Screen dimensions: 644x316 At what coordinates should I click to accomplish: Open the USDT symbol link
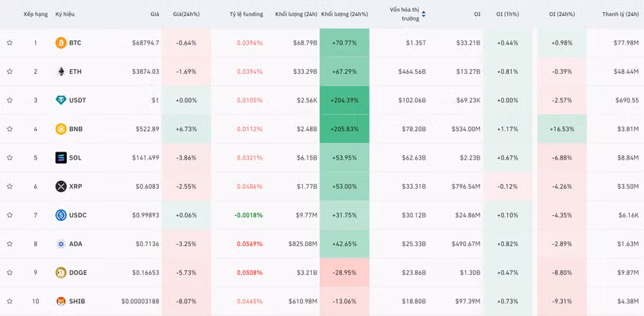pos(78,100)
